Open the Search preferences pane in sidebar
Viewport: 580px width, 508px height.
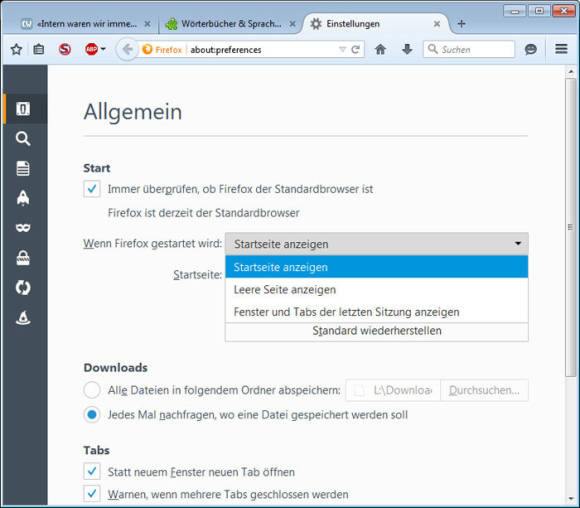(23, 139)
